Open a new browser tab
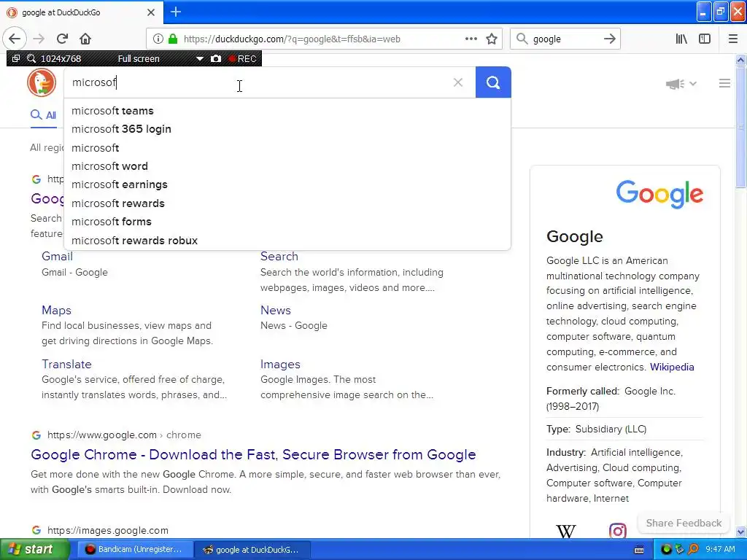The image size is (747, 560). [176, 12]
